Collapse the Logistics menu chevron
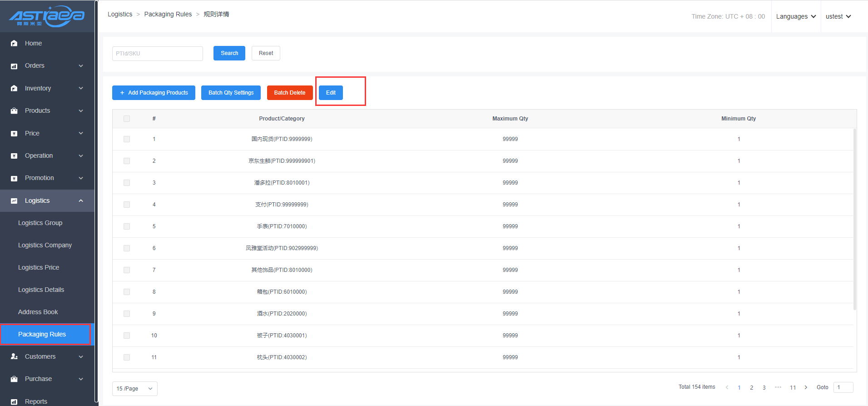Screen dimensions: 868x406 coord(81,200)
